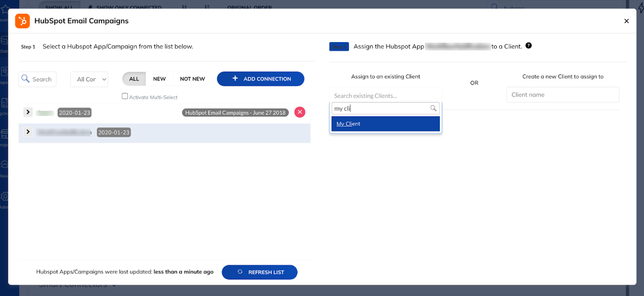Click the Step 1 label

pyautogui.click(x=28, y=47)
